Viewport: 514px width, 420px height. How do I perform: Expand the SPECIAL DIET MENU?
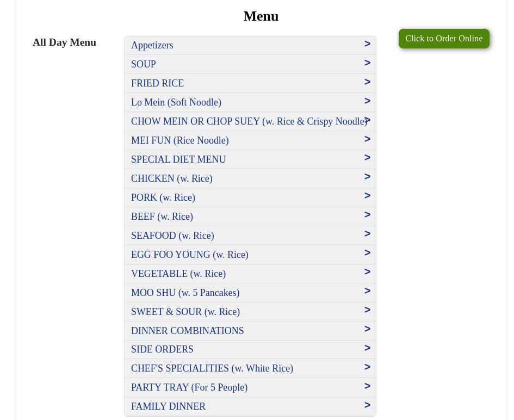tap(250, 159)
